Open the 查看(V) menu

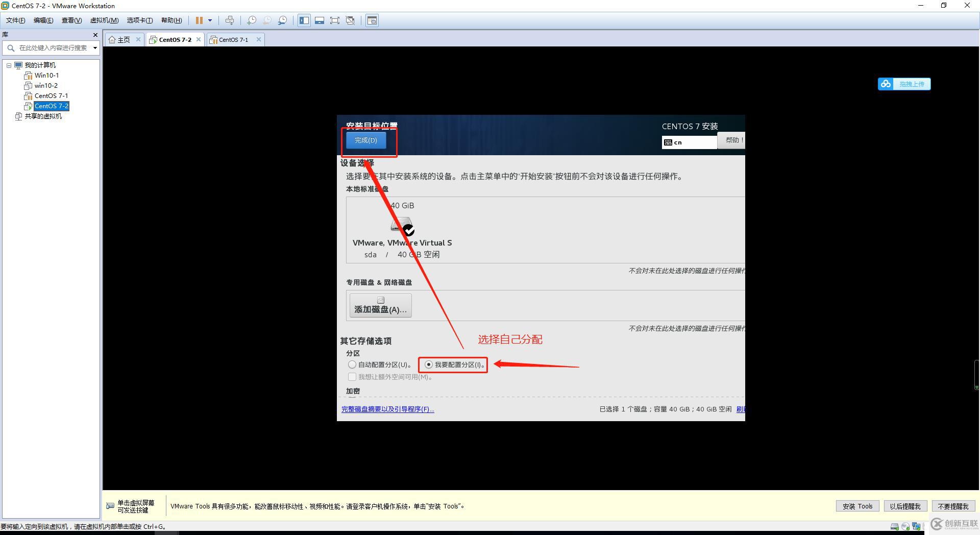[x=71, y=20]
